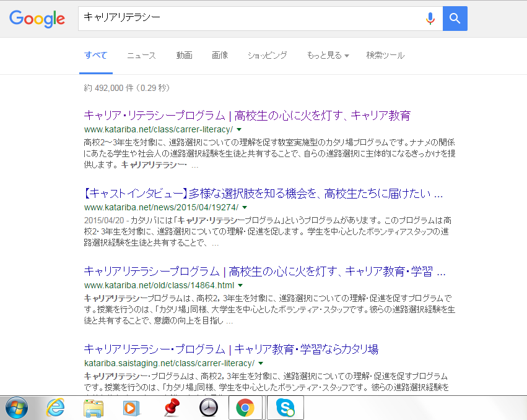Expand the もっと見る dropdown
This screenshot has height=420, width=527.
[x=328, y=56]
